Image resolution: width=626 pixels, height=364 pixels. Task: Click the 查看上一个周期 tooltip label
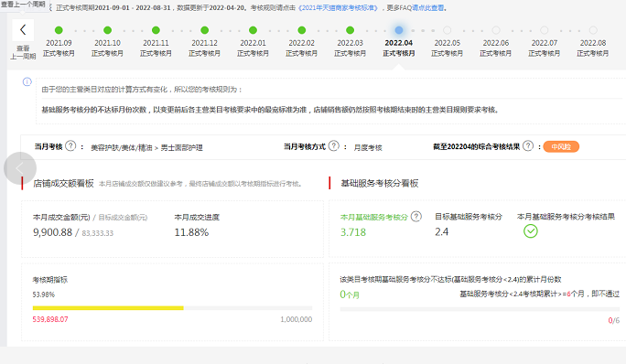(24, 5)
